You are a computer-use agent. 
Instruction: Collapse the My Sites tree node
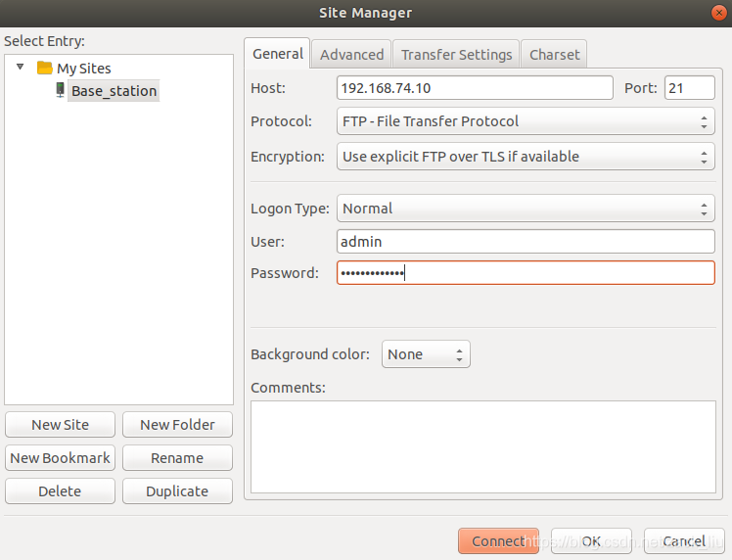coord(21,67)
